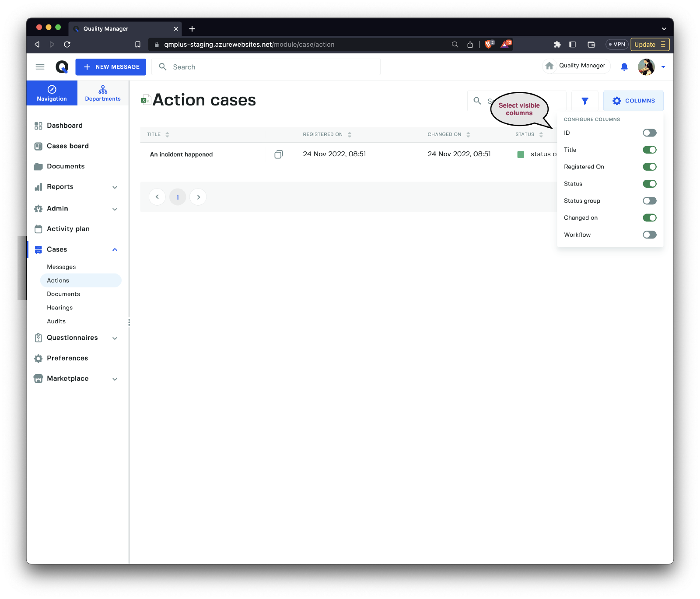Switch to the Departments tab
This screenshot has width=700, height=599.
tap(103, 93)
